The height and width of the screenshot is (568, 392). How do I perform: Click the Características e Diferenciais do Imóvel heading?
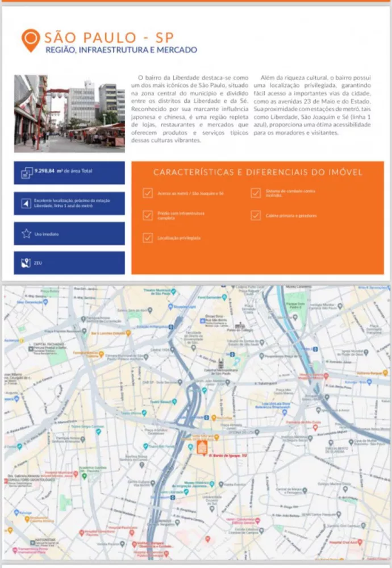257,172
